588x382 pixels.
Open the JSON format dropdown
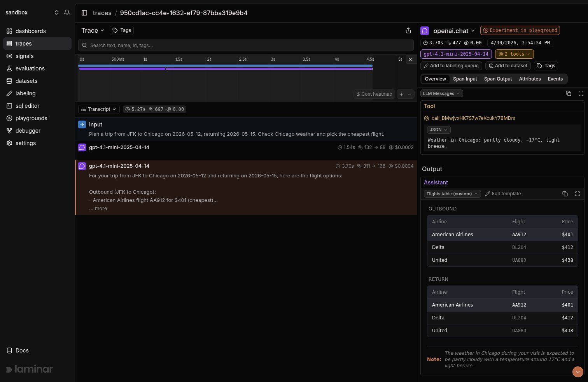[439, 130]
